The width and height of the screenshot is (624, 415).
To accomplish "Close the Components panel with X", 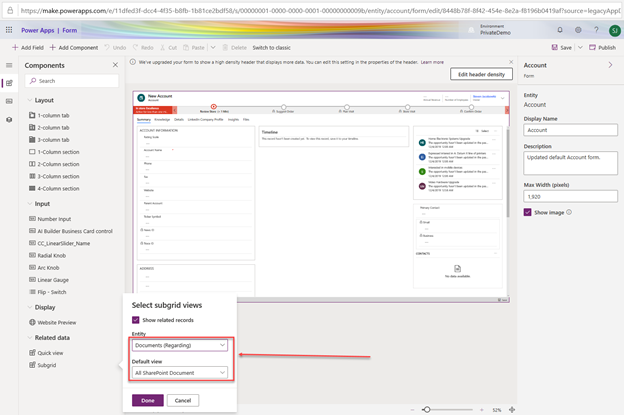I will point(117,64).
